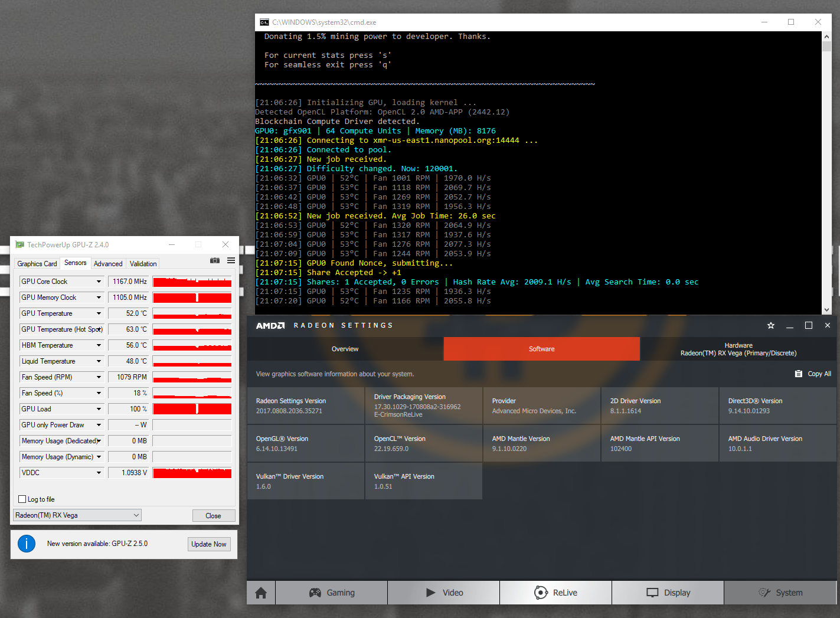Click the GPU-Z screenshot camera icon
This screenshot has width=840, height=618.
coord(215,260)
